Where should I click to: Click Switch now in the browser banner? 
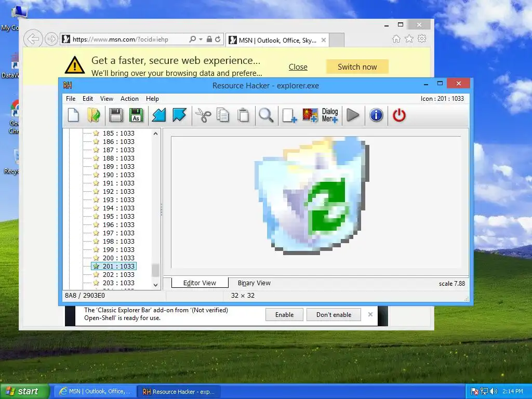(x=357, y=67)
